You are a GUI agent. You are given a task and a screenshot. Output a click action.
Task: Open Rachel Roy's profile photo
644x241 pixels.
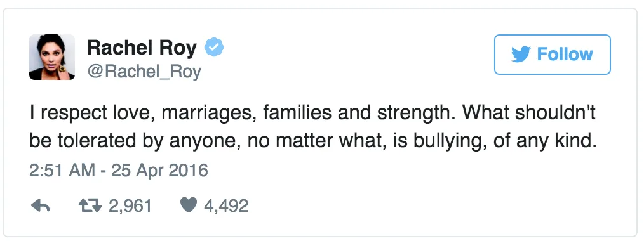52,57
